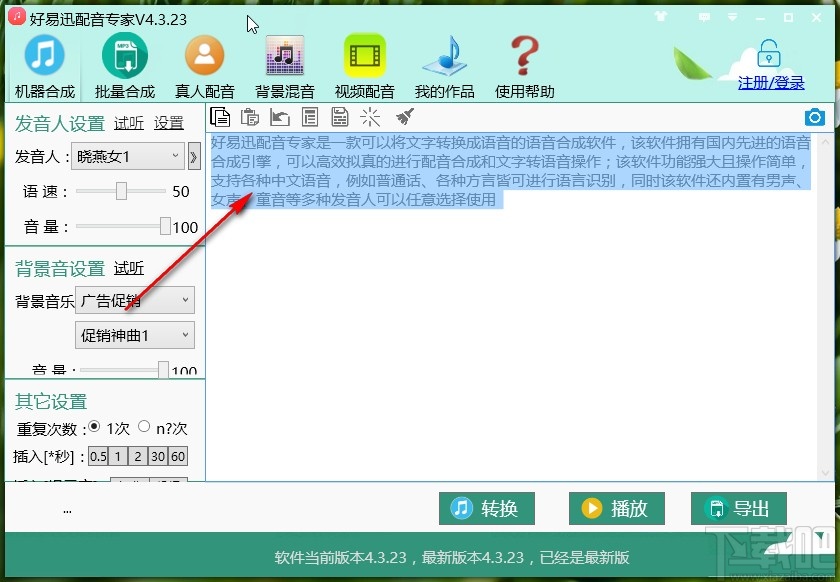Click the text template page icon in toolbar
This screenshot has width=840, height=582.
pos(310,117)
